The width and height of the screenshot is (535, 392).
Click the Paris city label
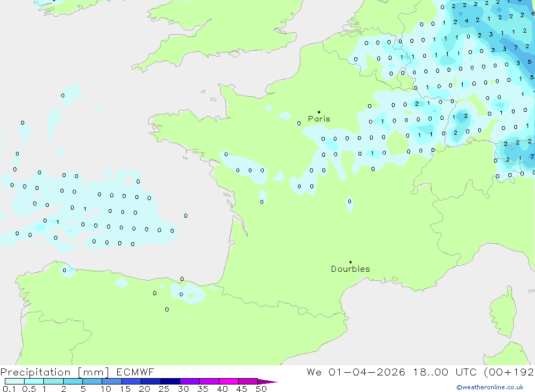(x=319, y=119)
